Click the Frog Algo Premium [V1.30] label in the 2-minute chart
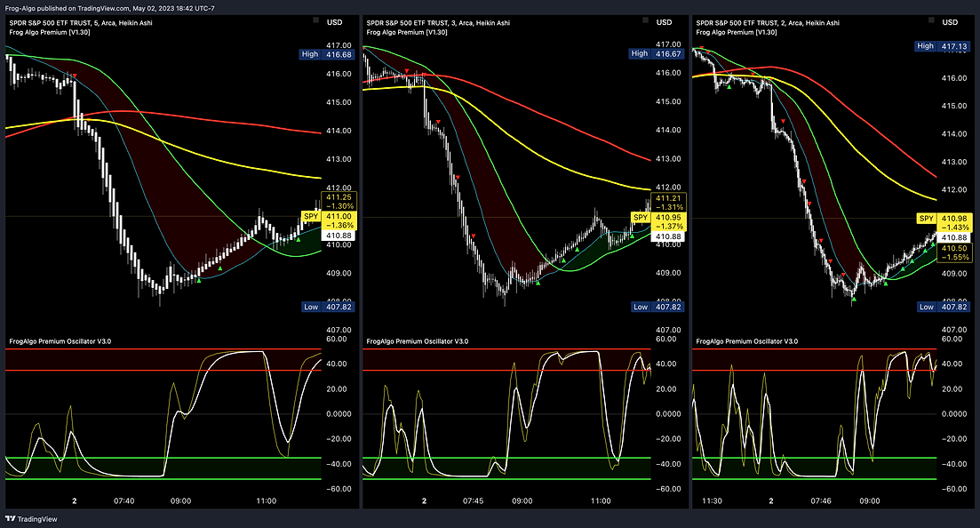Image resolution: width=980 pixels, height=528 pixels. point(737,32)
